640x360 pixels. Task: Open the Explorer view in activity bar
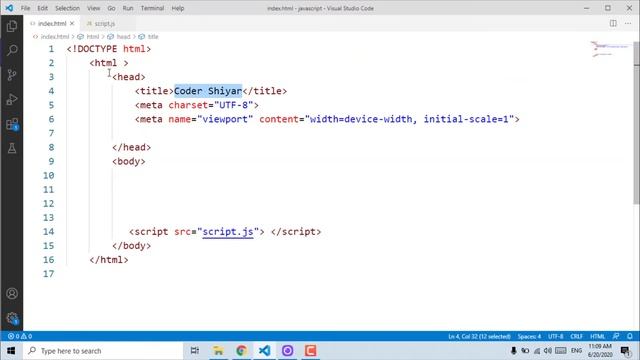(12, 26)
